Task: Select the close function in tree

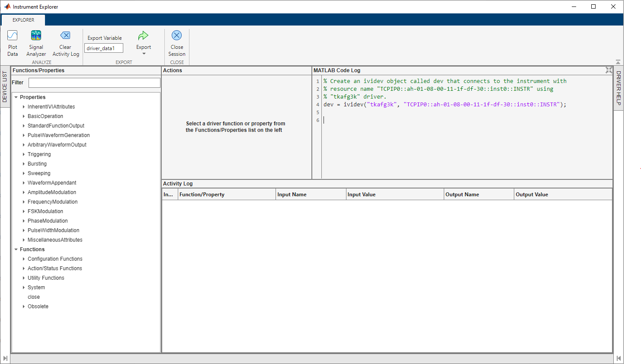Action: [34, 297]
